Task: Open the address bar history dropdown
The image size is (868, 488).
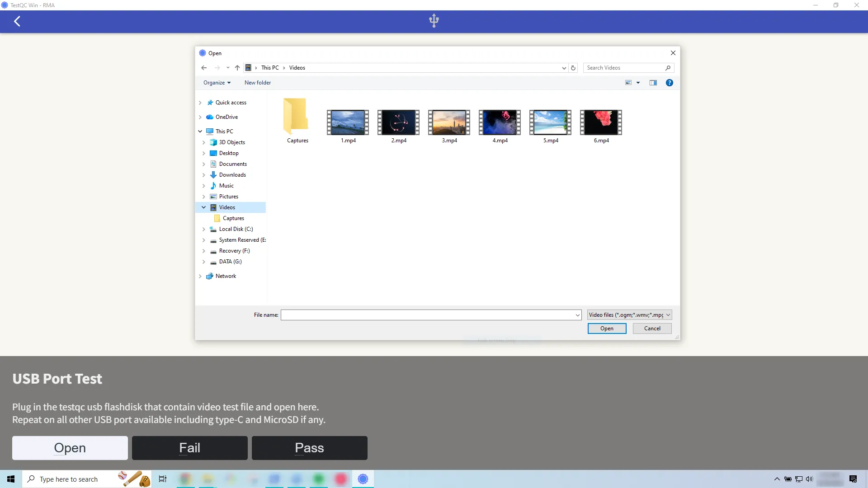Action: [563, 68]
